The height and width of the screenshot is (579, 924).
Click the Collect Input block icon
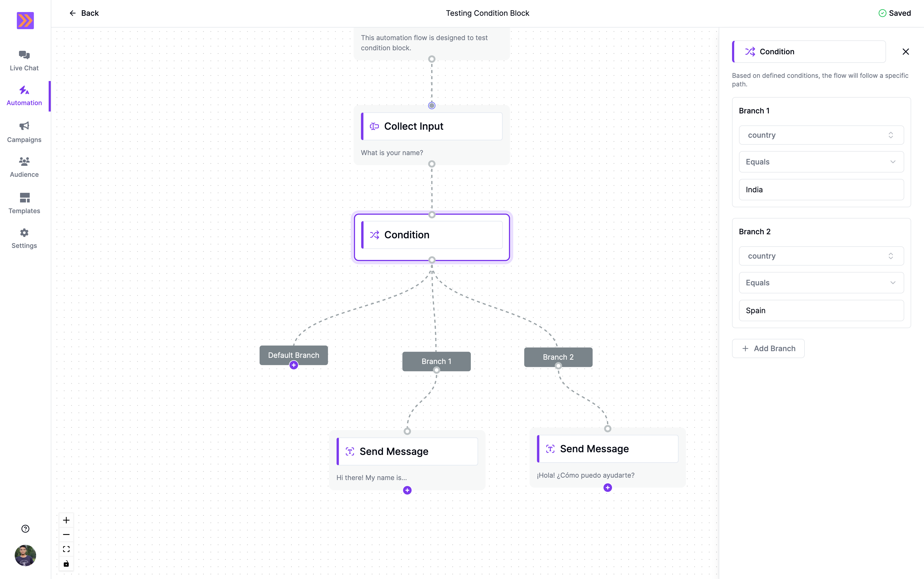(374, 126)
